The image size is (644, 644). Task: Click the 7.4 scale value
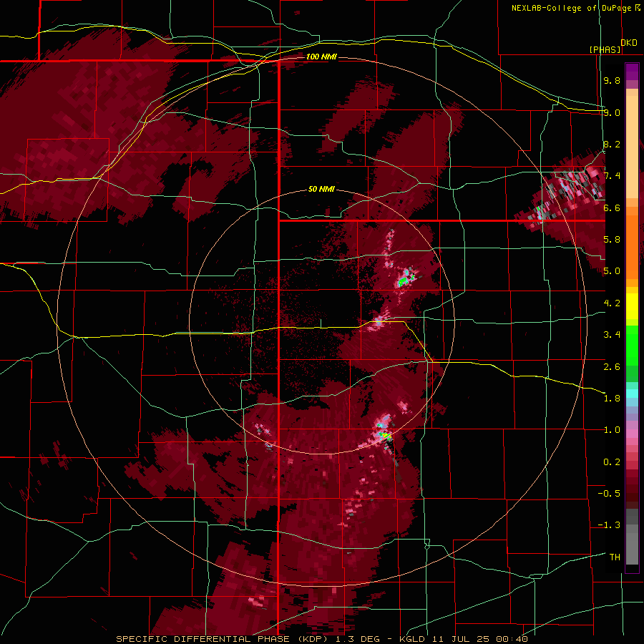[x=612, y=176]
